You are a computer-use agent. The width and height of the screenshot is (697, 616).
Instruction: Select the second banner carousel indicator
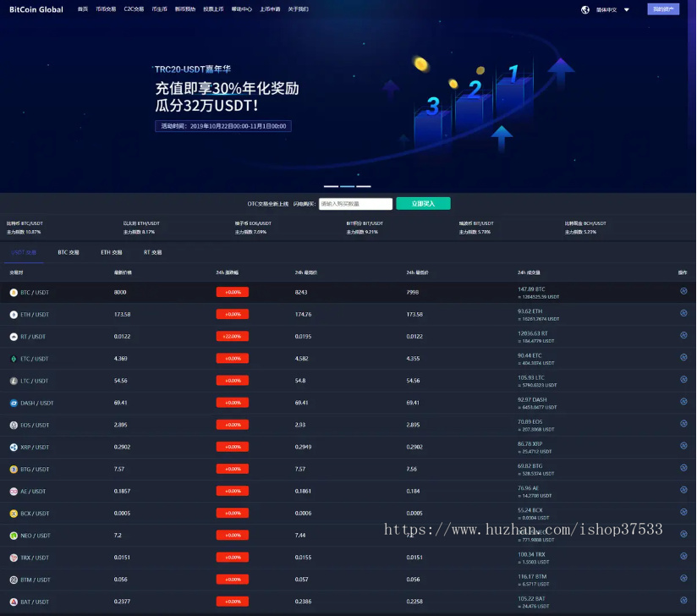(347, 186)
